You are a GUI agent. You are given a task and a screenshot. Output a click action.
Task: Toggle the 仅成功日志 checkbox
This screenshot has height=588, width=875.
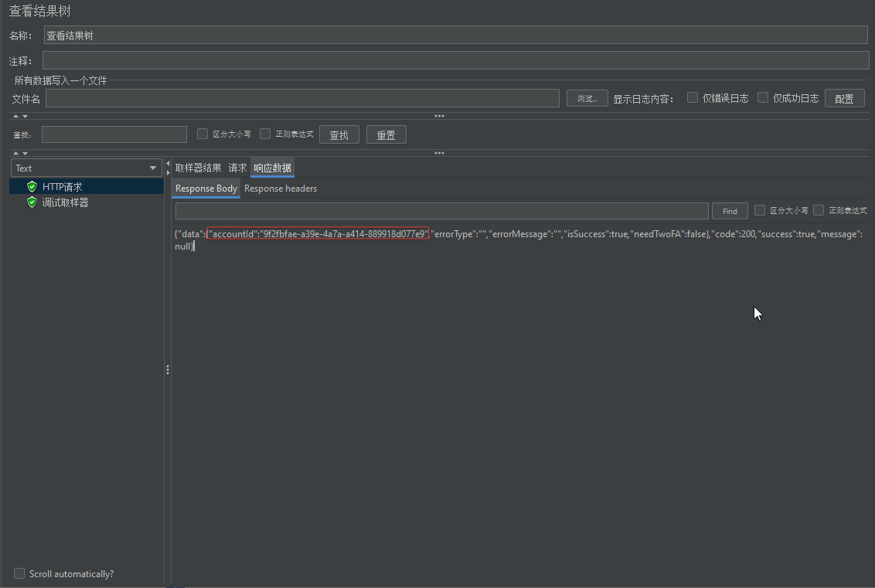(x=763, y=98)
